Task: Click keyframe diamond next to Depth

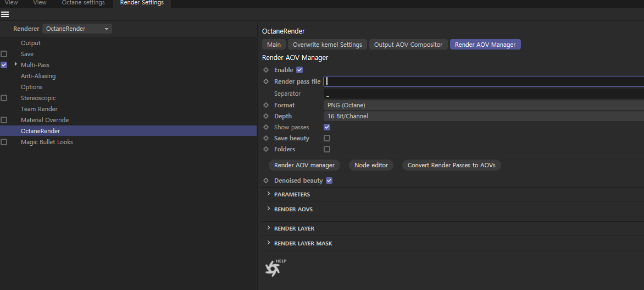Action: pyautogui.click(x=266, y=116)
